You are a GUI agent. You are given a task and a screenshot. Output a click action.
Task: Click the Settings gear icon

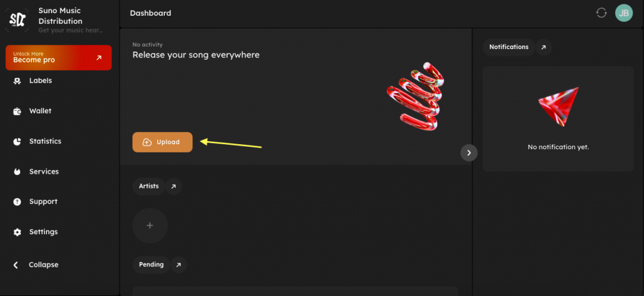pos(17,232)
